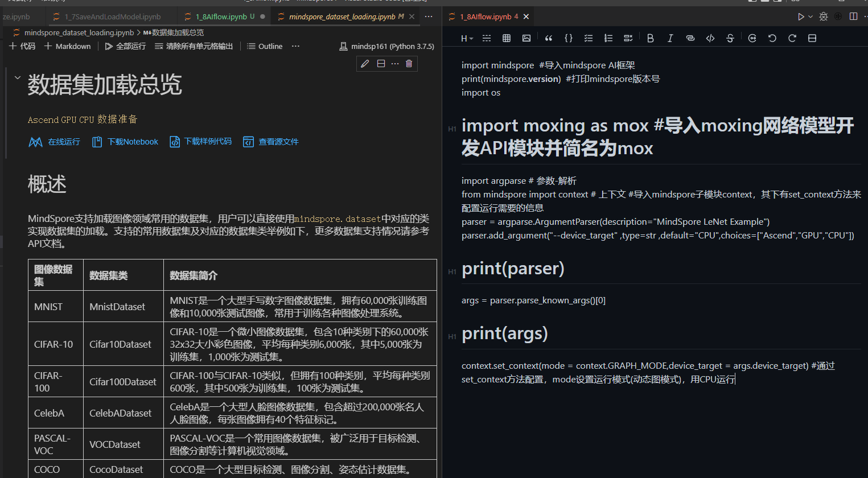Viewport: 868px width, 478px height.
Task: Undo the last markdown edit
Action: (771, 38)
